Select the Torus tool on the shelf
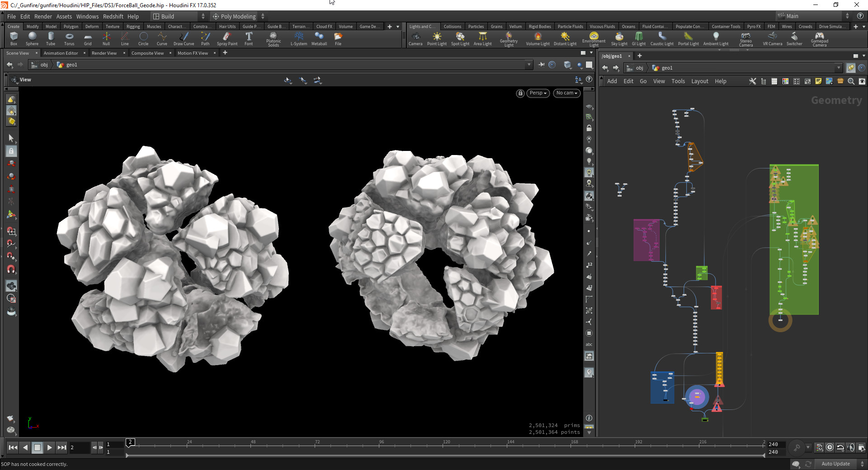 pyautogui.click(x=69, y=39)
